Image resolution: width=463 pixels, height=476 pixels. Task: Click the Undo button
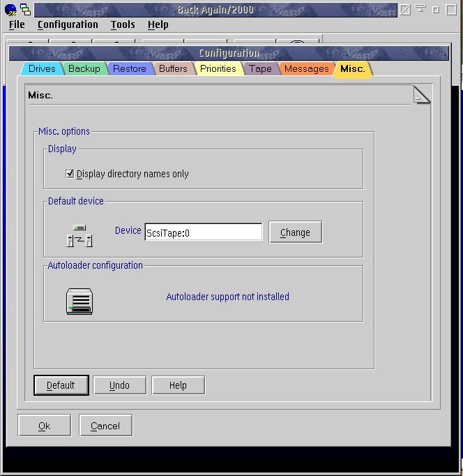coord(119,385)
